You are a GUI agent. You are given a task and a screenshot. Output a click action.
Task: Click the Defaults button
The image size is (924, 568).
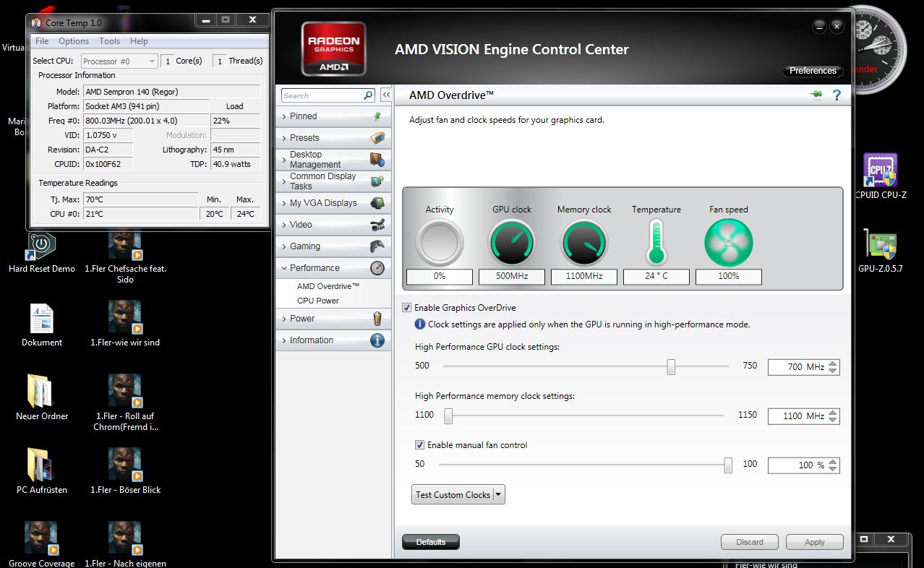tap(431, 542)
